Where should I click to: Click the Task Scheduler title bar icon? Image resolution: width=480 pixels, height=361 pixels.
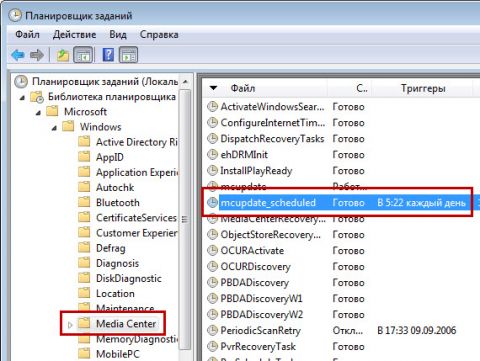click(15, 16)
